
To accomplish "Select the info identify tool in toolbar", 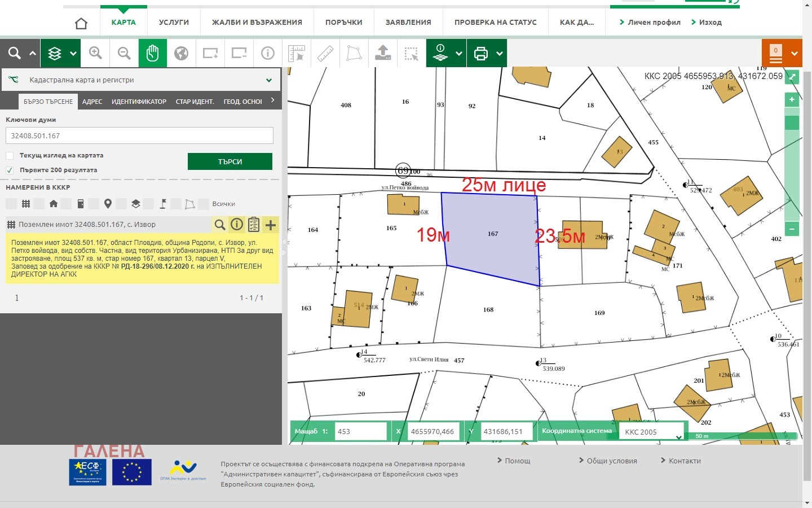I will click(267, 54).
